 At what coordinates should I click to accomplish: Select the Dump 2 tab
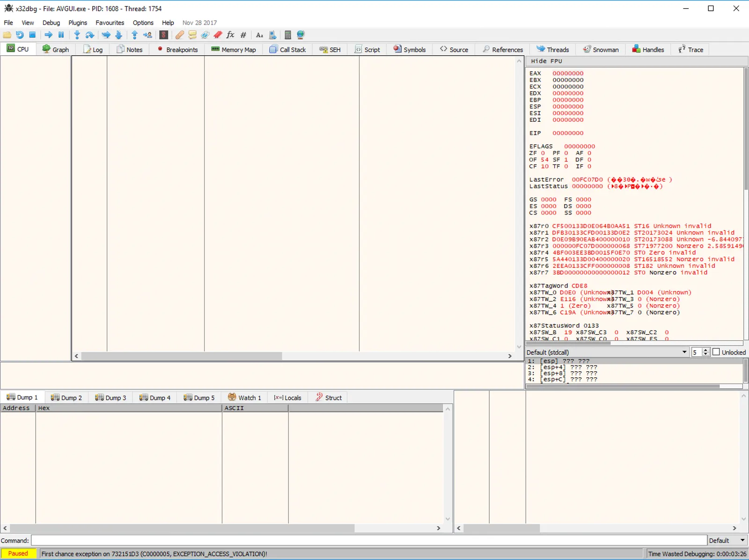click(x=66, y=398)
